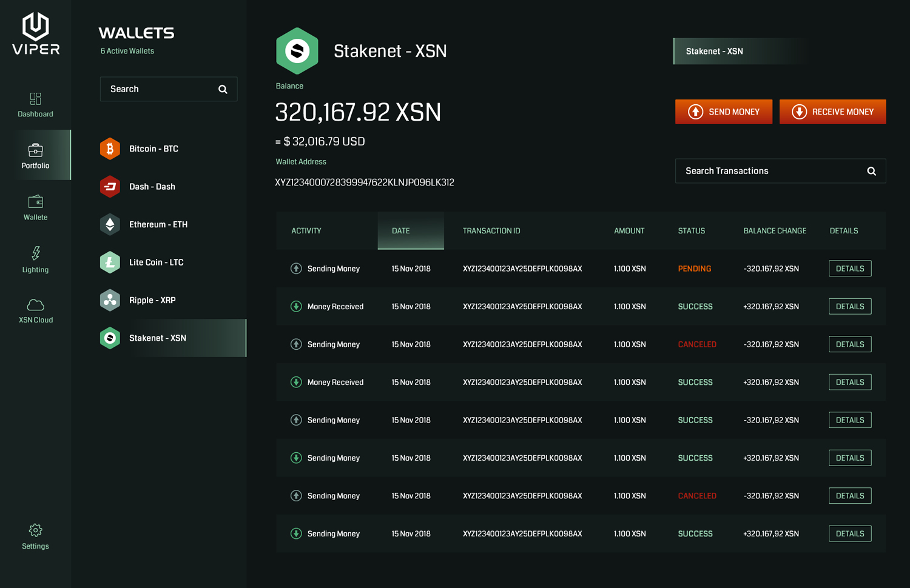This screenshot has height=588, width=910.
Task: Go to the Wallete section
Action: pyautogui.click(x=35, y=207)
